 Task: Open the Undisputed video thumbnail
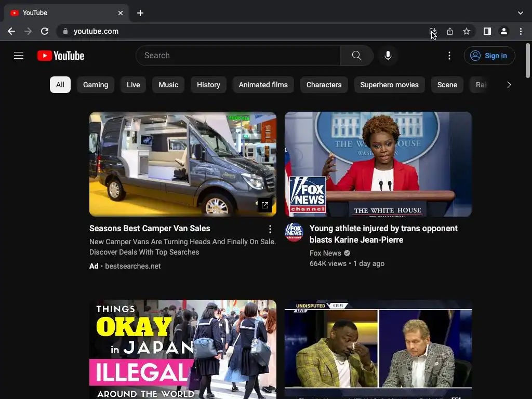point(378,350)
